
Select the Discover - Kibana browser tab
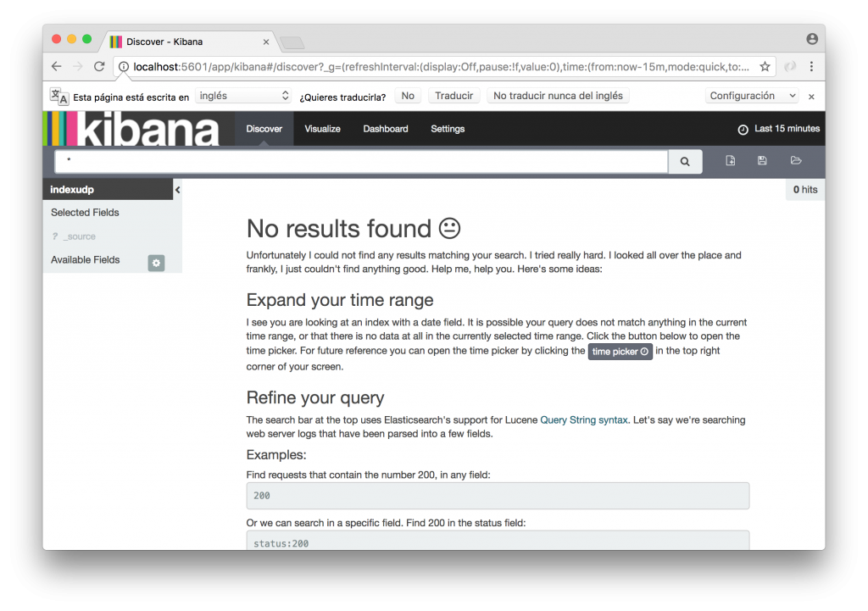(x=188, y=42)
